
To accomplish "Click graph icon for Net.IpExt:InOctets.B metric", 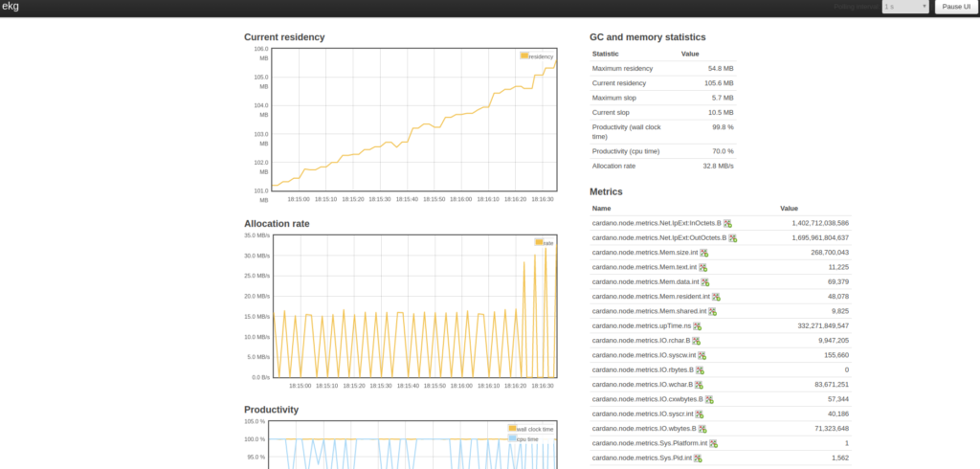I will pyautogui.click(x=727, y=223).
